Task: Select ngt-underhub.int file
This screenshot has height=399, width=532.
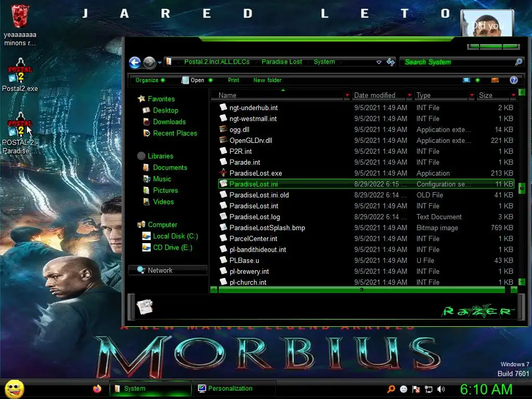Action: [x=366, y=108]
